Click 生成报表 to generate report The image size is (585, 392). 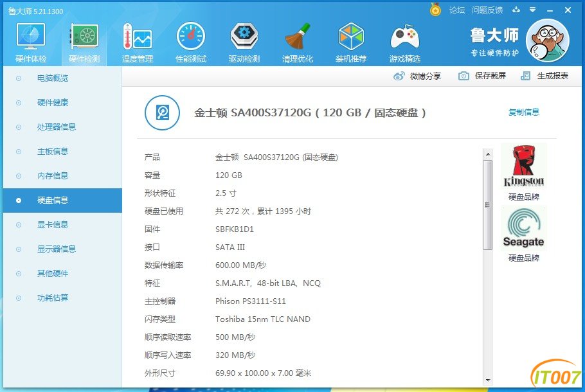point(553,76)
